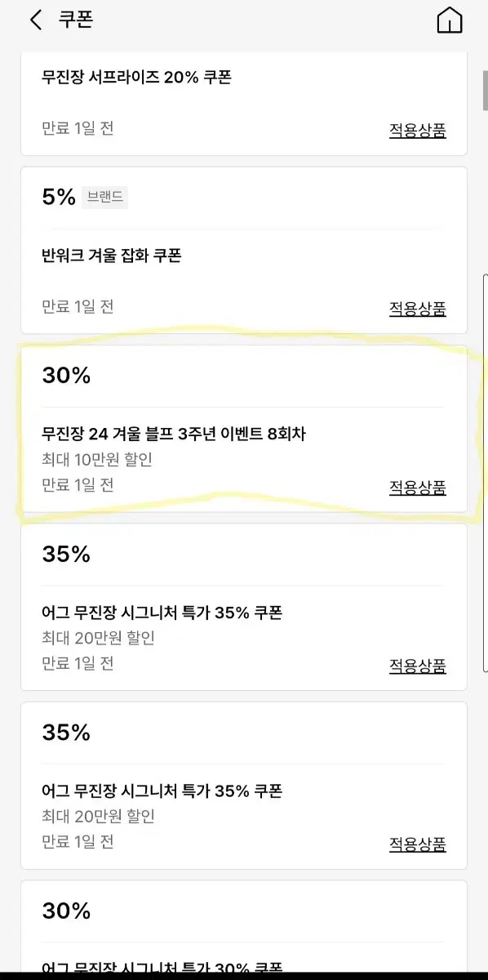Select the 어그 무진장 시그니처 특가 30% 쿠폰 title
Screen dimensions: 488x980
162,969
